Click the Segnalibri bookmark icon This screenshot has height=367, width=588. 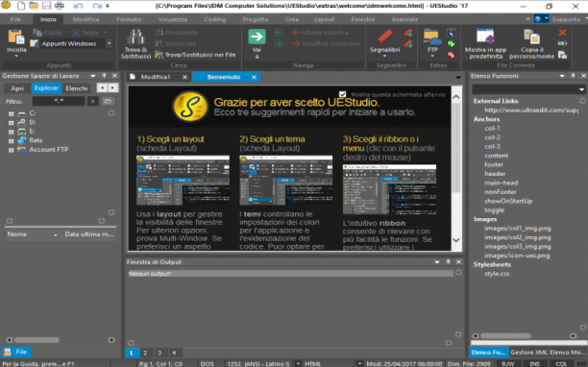point(384,37)
